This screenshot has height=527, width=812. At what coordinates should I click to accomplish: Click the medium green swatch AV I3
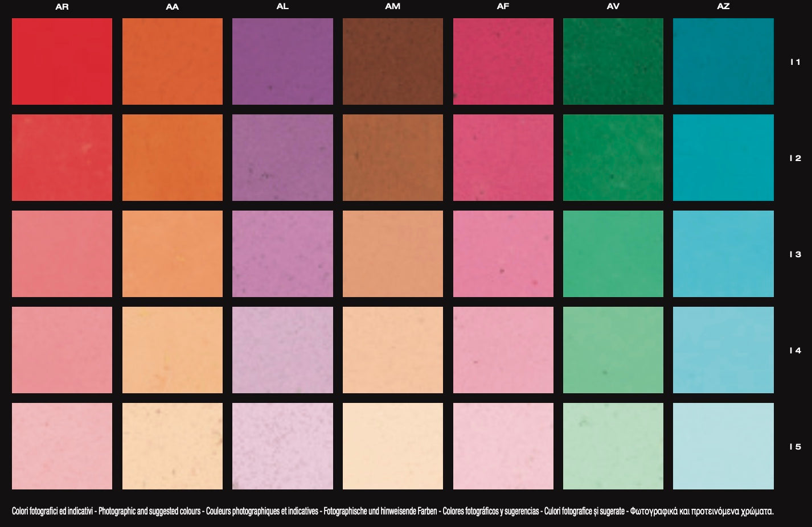613,254
